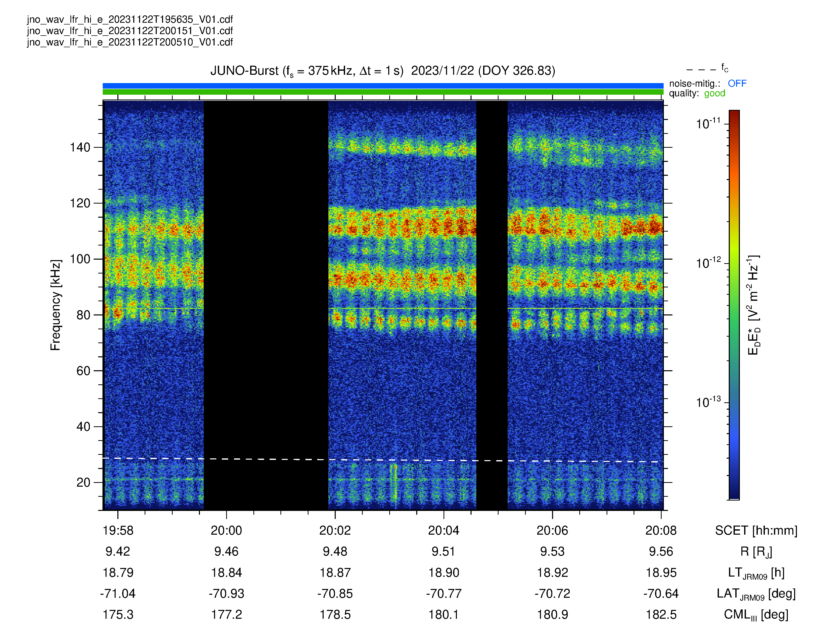Click the CML III [deg] row label
This screenshot has width=833, height=644.
click(756, 615)
